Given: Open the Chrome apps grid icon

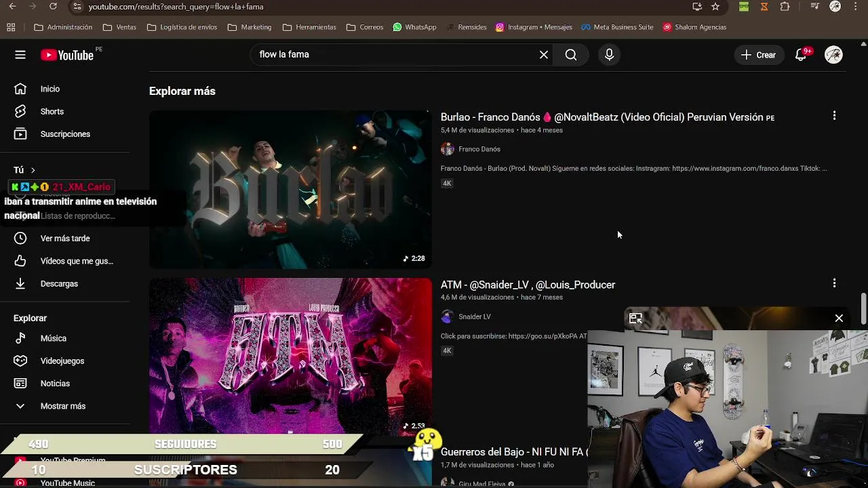Looking at the screenshot, I should coord(11,27).
